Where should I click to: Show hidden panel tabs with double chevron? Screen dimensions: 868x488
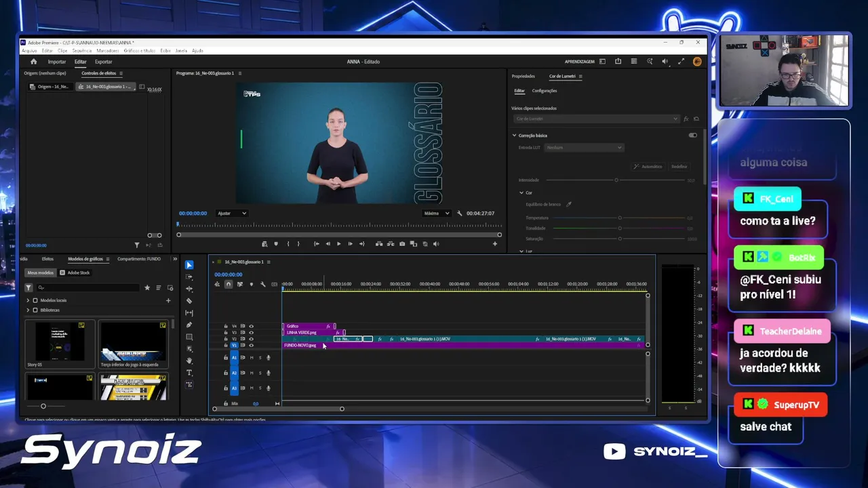[175, 259]
